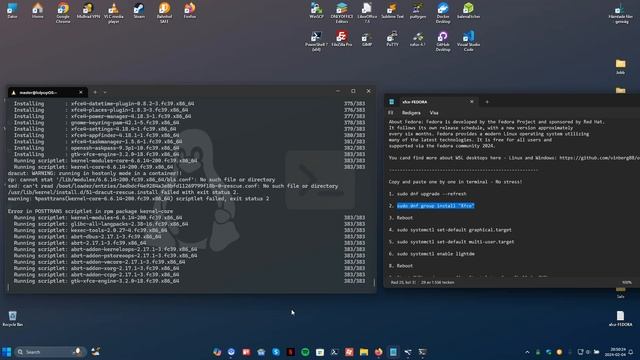The height and width of the screenshot is (360, 640).
Task: Add a new tab in Notepad
Action: click(x=487, y=102)
